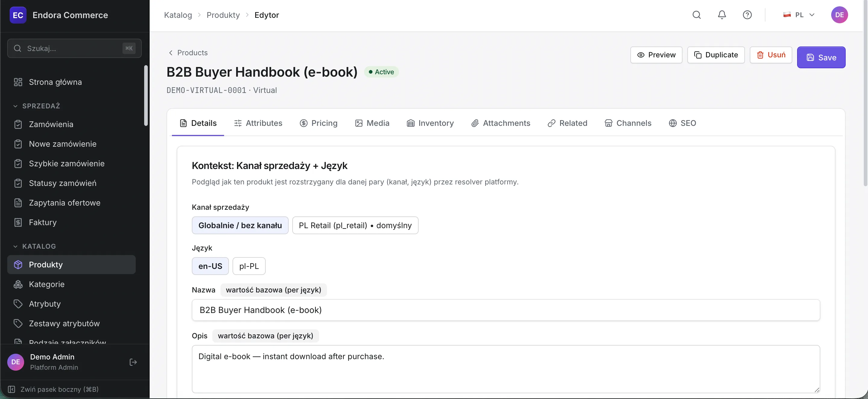Click the Opis textarea resize handle
The height and width of the screenshot is (399, 868).
pyautogui.click(x=816, y=390)
